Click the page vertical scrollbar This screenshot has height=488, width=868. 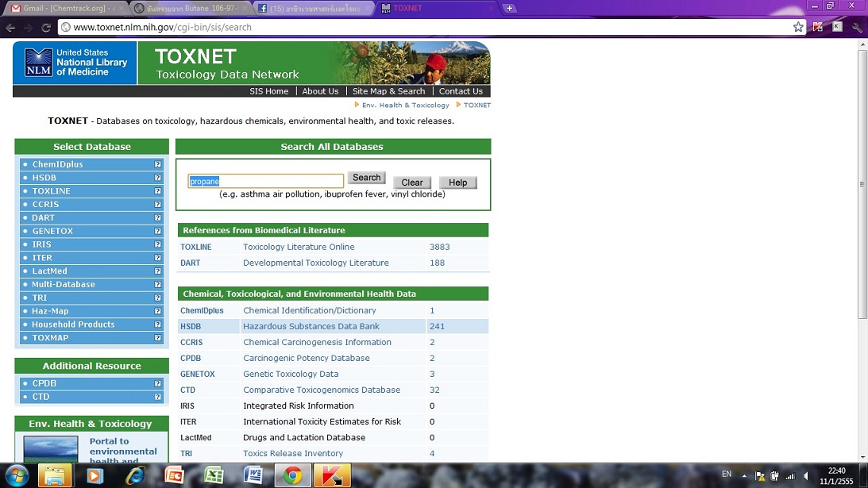pos(862,183)
